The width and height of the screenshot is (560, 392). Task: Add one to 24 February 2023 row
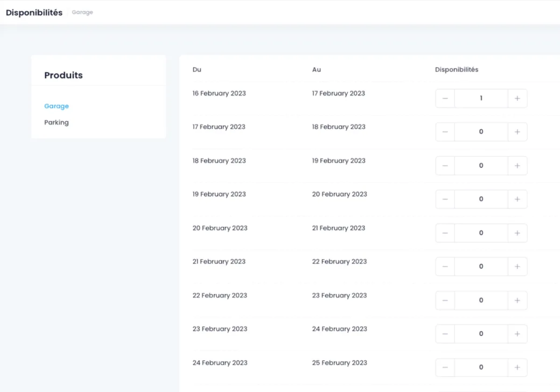[517, 368]
